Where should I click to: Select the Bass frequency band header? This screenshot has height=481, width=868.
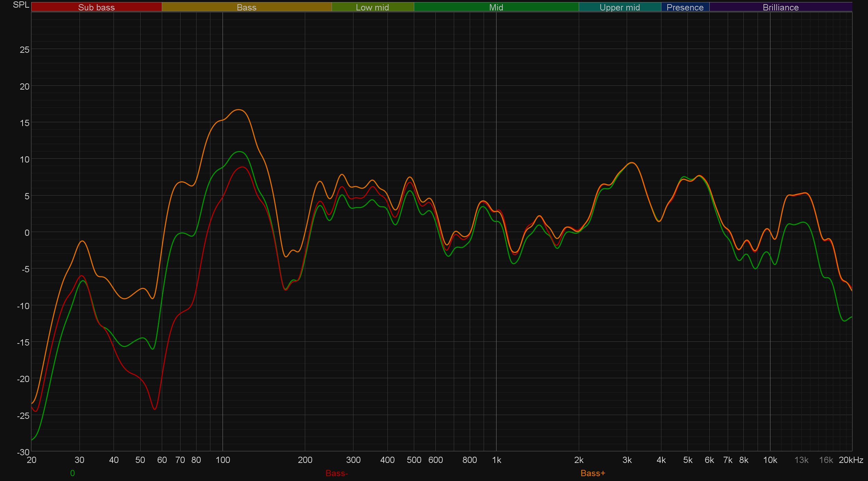247,7
